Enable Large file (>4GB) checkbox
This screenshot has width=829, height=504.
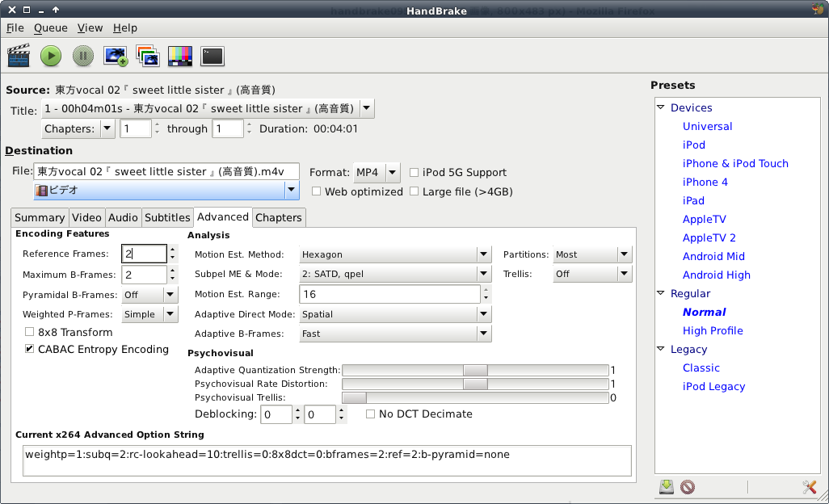tap(414, 191)
